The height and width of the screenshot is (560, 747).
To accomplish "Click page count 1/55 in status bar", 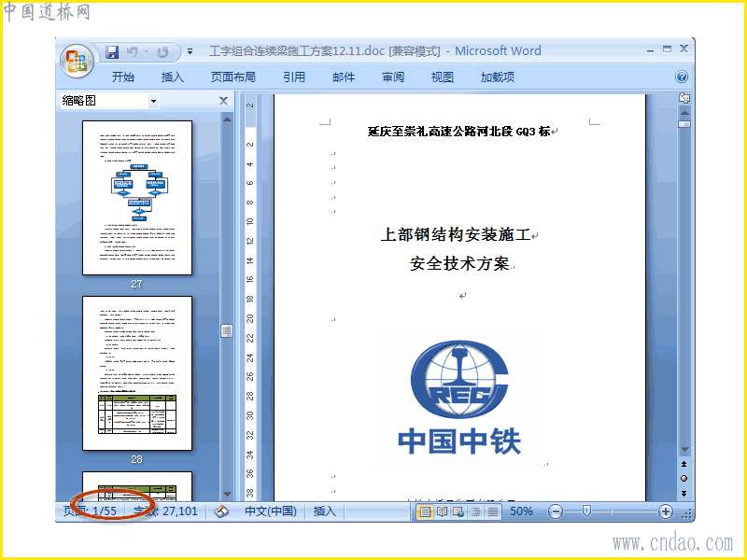I will [90, 511].
